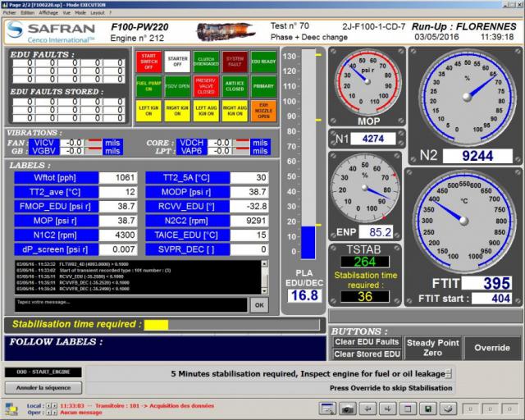This screenshot has width=525, height=420.
Task: Click the dP_screen value 0.007
Action: (118, 249)
